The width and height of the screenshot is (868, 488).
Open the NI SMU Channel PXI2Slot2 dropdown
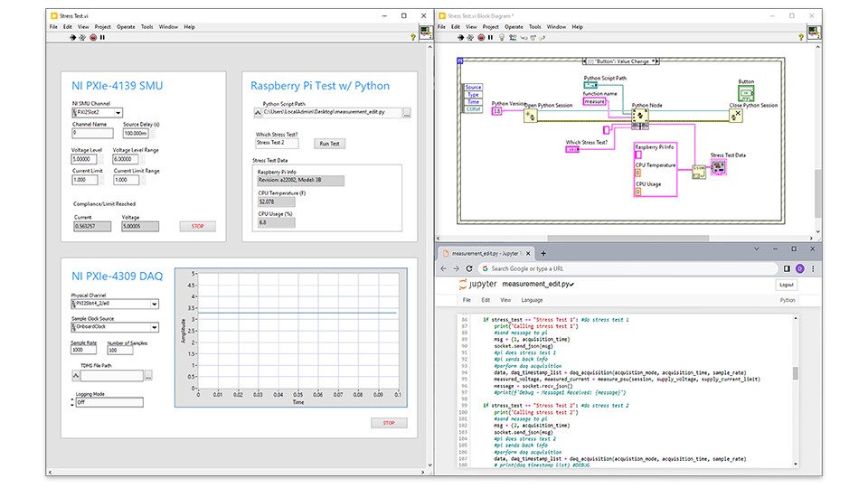pos(118,113)
